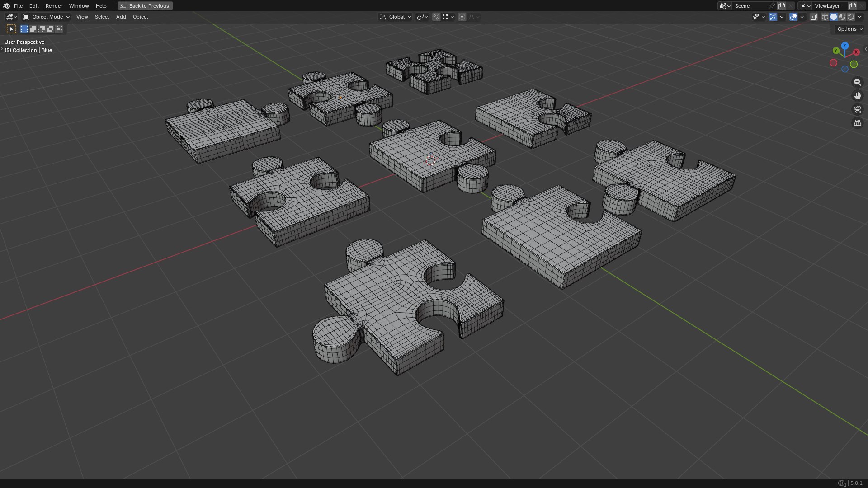
Task: Switch to material preview shading
Action: [842, 17]
